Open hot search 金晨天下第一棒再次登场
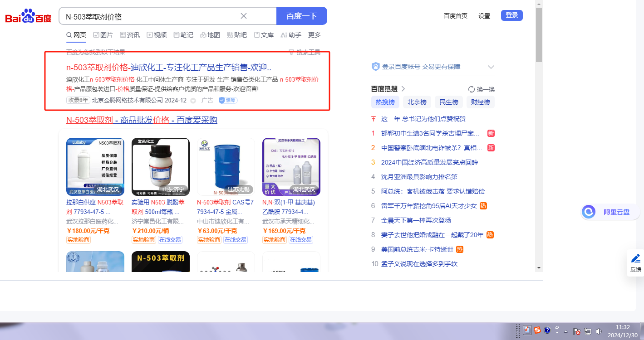The width and height of the screenshot is (644, 340). tap(416, 220)
